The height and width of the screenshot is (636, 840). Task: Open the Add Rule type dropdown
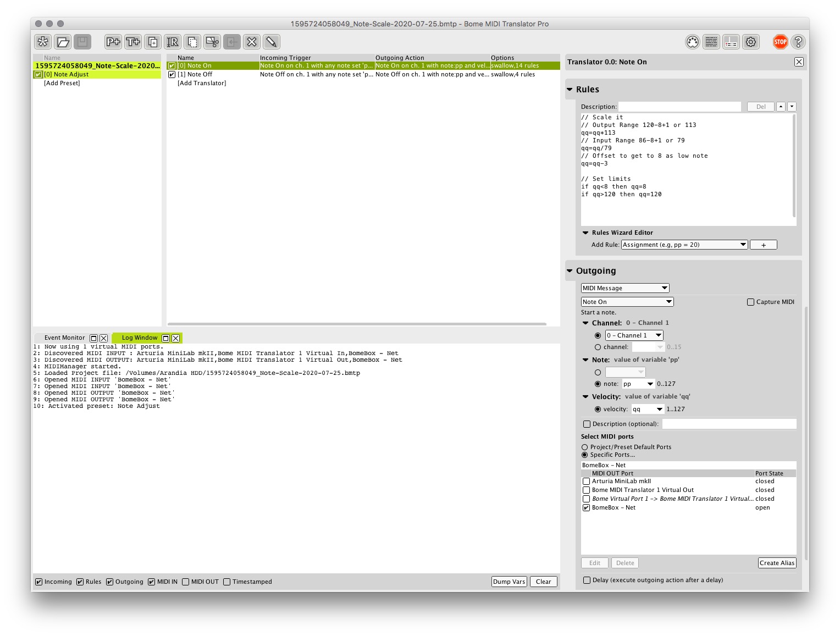point(684,245)
